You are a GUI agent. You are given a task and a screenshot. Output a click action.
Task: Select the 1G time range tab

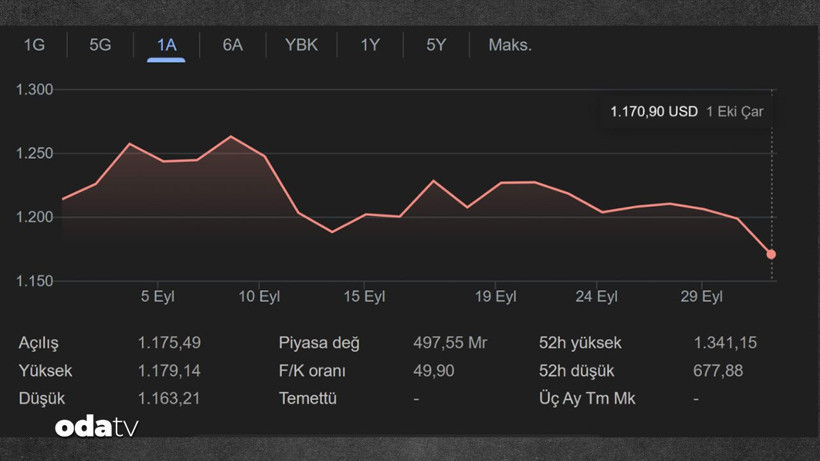[x=35, y=45]
